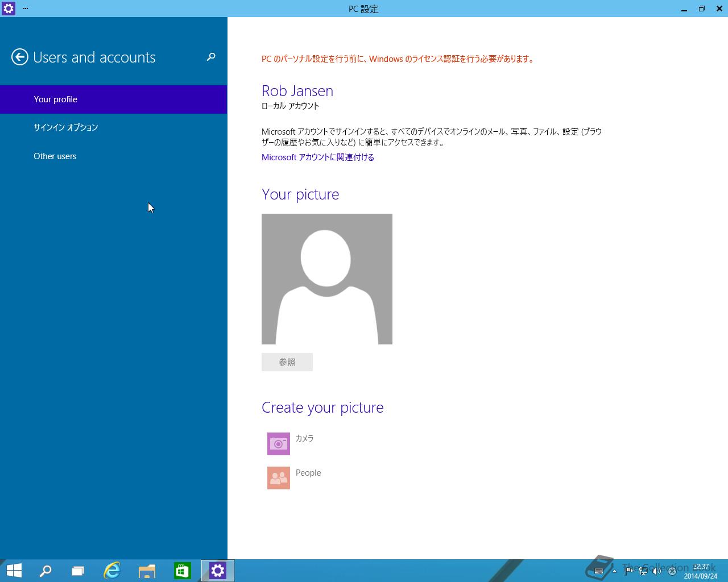Click the Rob Jansen account name
This screenshot has height=582, width=728.
[297, 91]
